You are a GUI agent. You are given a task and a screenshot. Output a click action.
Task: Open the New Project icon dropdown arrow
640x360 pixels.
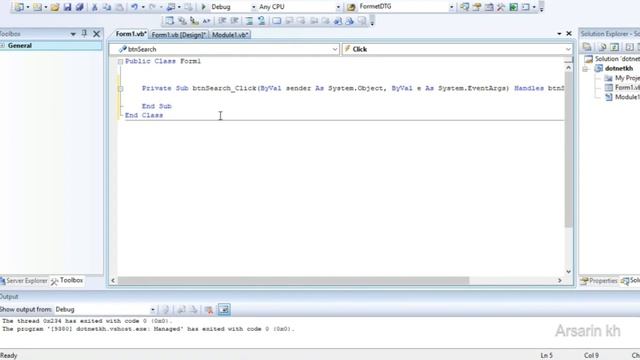tap(28, 7)
